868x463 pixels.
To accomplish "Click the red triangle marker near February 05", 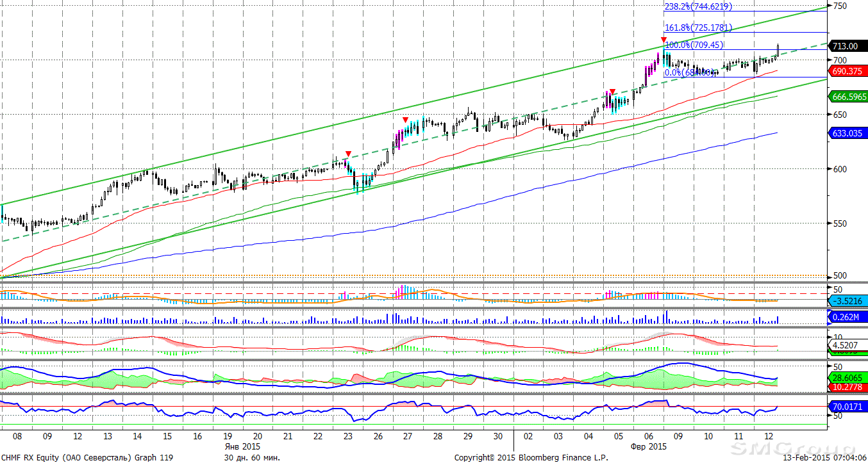I will click(612, 92).
